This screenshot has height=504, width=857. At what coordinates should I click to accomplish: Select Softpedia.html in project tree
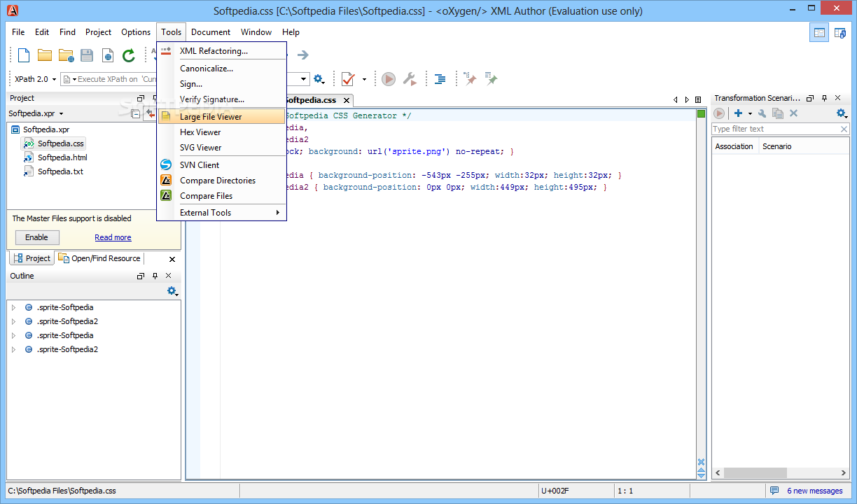(x=55, y=157)
